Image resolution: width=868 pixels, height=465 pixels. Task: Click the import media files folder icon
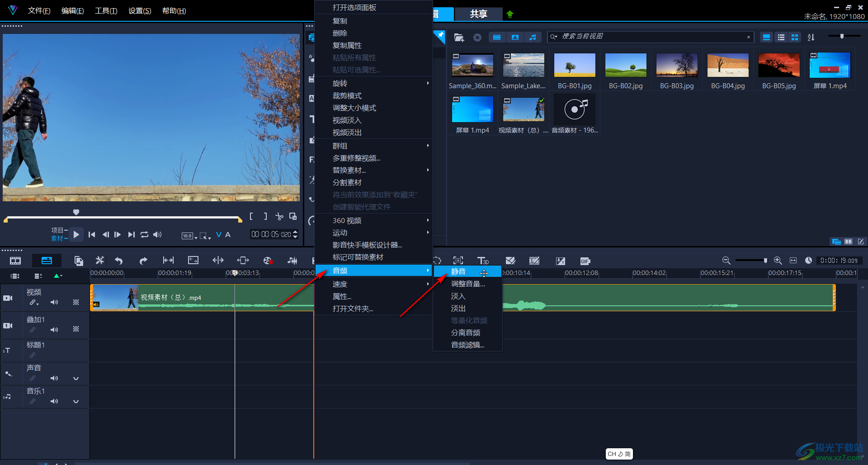pos(459,38)
